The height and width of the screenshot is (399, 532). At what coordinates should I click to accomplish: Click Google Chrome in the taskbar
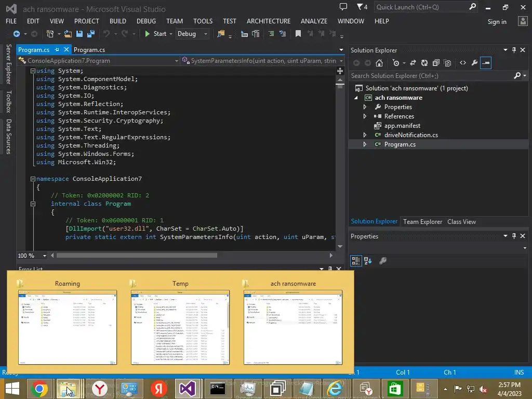tap(39, 389)
